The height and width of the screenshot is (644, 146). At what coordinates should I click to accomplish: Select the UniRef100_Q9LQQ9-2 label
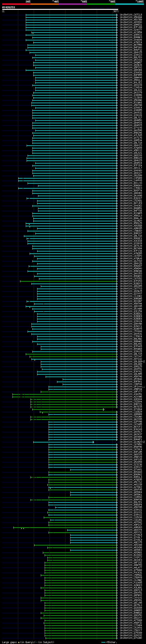point(132,361)
